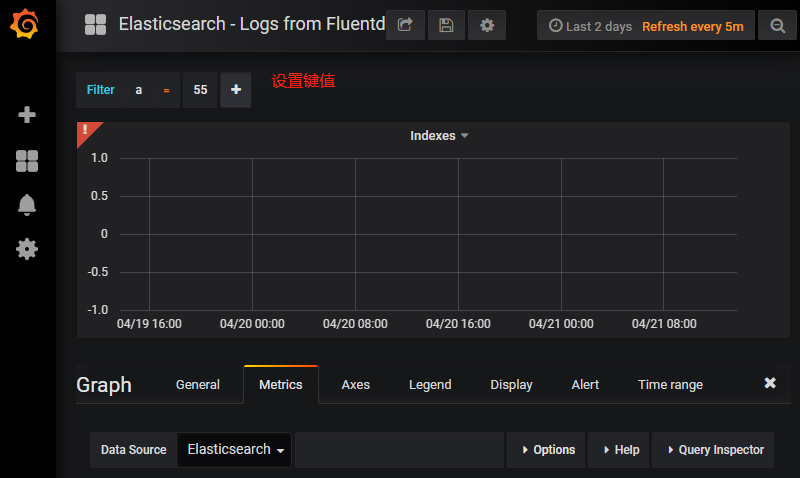Click the 1.0 y-axis label
Screen dimensions: 800x478
[x=99, y=158]
